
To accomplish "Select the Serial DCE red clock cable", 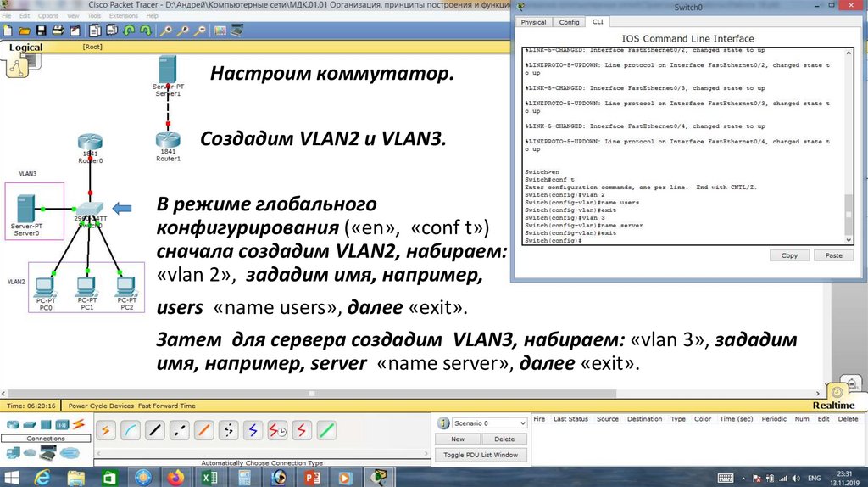I will 278,430.
